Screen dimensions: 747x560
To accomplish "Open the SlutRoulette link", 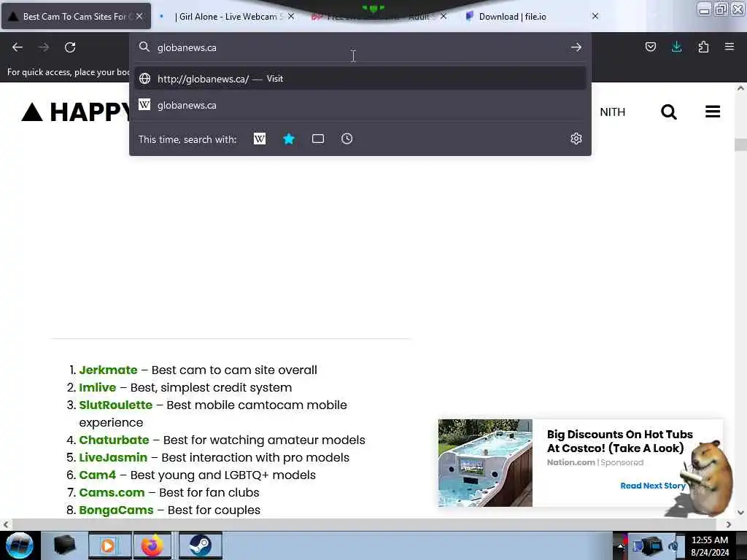I will click(116, 405).
